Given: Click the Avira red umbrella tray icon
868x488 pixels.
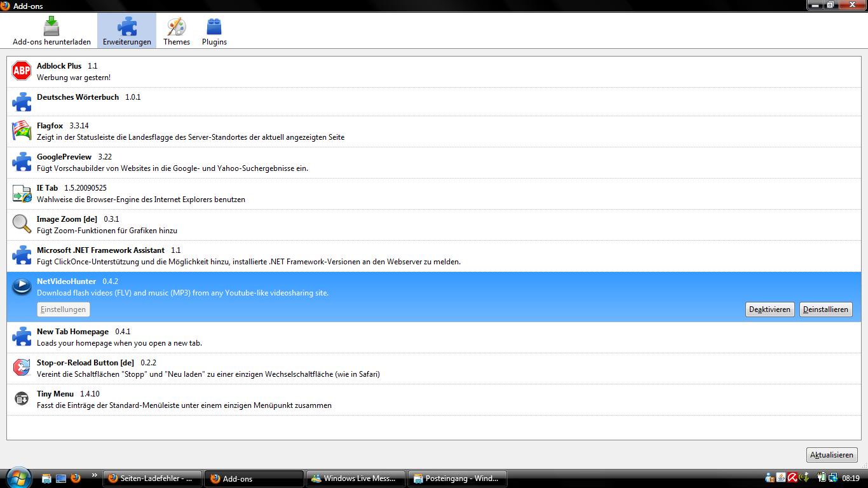Looking at the screenshot, I should coord(792,478).
